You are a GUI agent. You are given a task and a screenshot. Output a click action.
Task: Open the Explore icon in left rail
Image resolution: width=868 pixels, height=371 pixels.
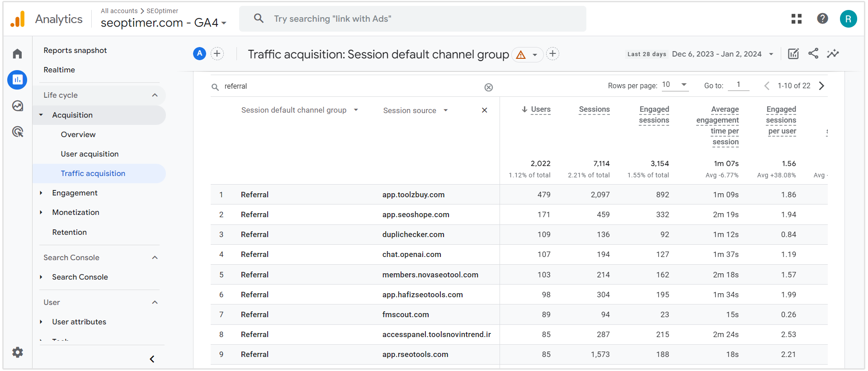17,106
